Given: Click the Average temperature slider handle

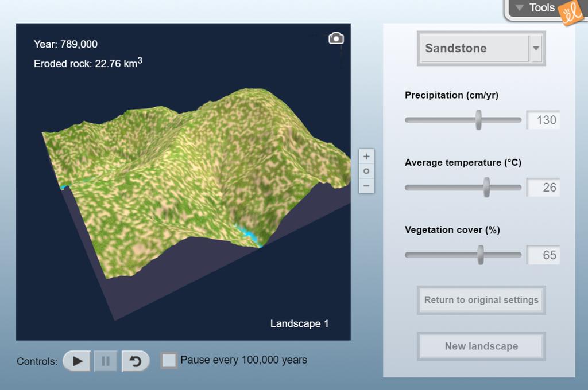Looking at the screenshot, I should pos(486,188).
